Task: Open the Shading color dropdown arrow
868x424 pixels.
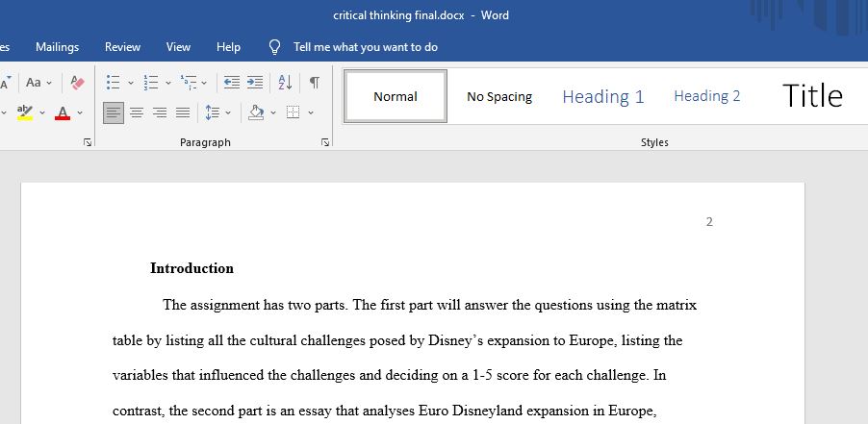Action: point(273,113)
